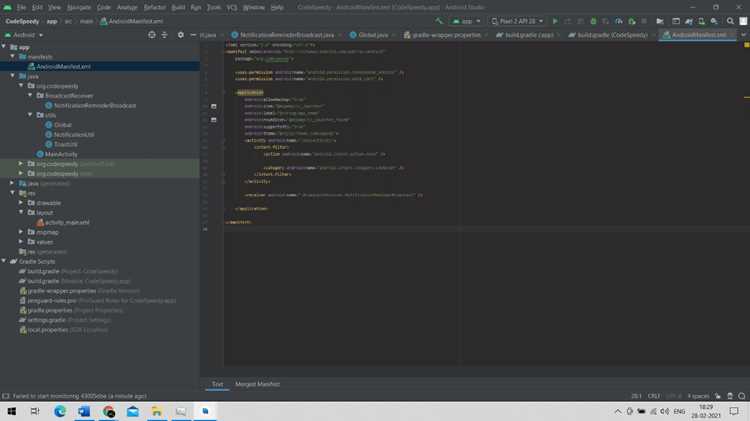Collapse all icon in project panel

pos(164,35)
